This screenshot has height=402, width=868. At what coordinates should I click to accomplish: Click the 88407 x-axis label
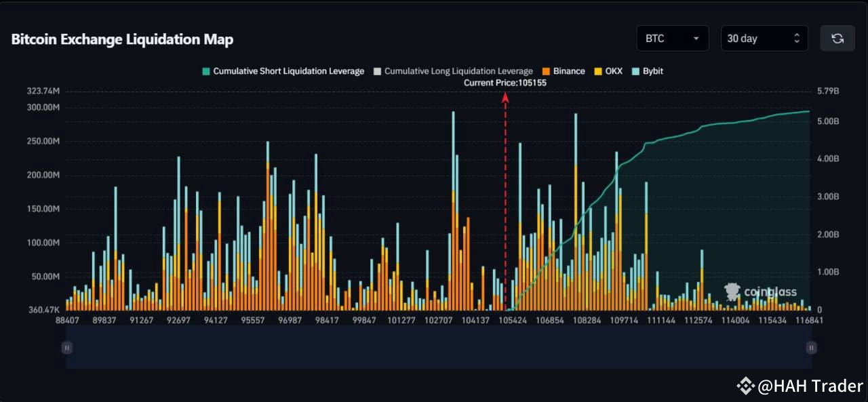pos(67,320)
